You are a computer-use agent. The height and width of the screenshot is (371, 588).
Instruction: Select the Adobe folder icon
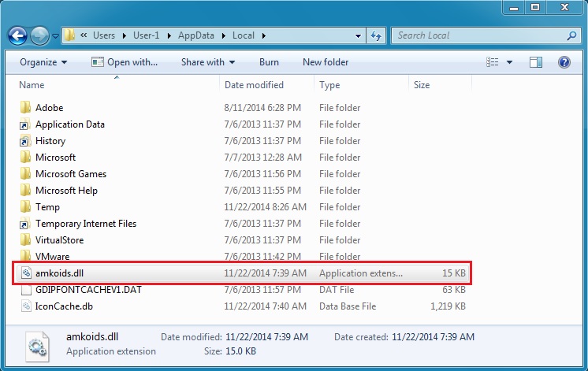(x=25, y=108)
